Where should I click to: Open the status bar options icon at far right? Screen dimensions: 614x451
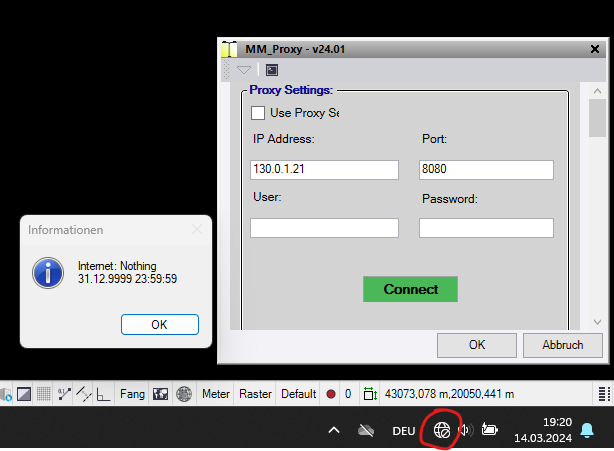click(604, 394)
